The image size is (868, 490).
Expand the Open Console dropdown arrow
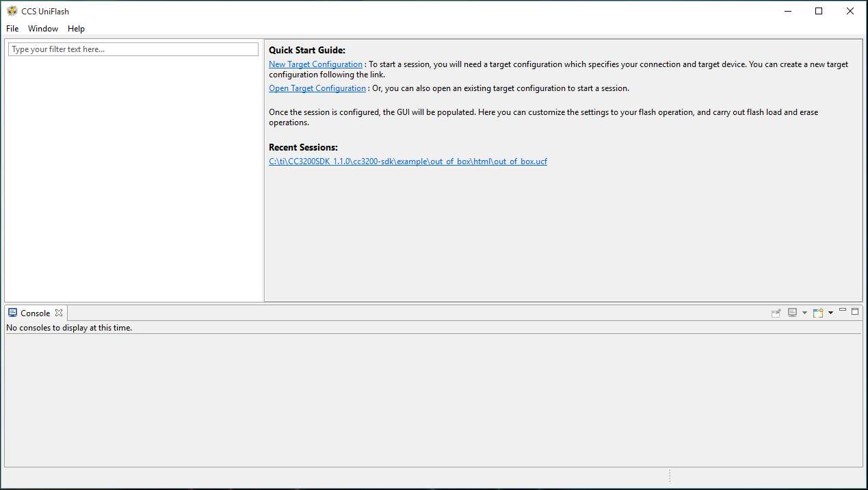pyautogui.click(x=830, y=313)
